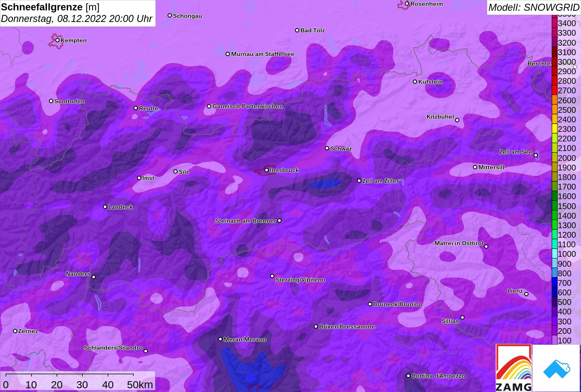Click the Sonthofen marker circle
This screenshot has height=392, width=581.
[51, 101]
